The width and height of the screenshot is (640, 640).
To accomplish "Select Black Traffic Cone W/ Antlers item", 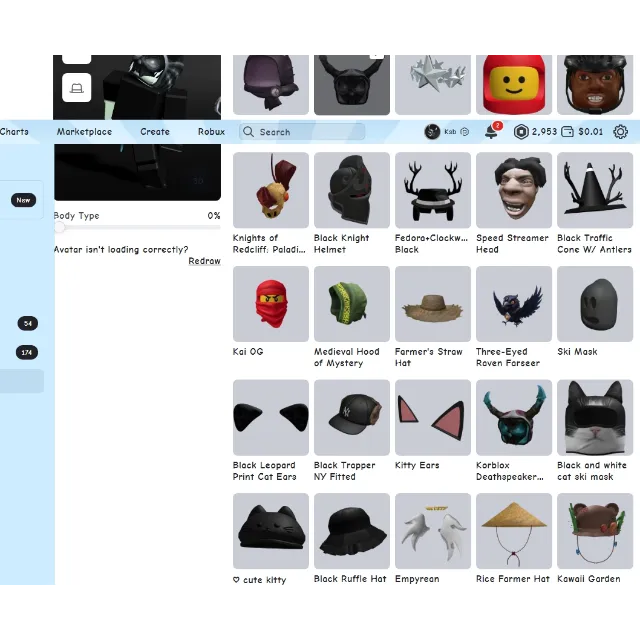I will click(595, 190).
